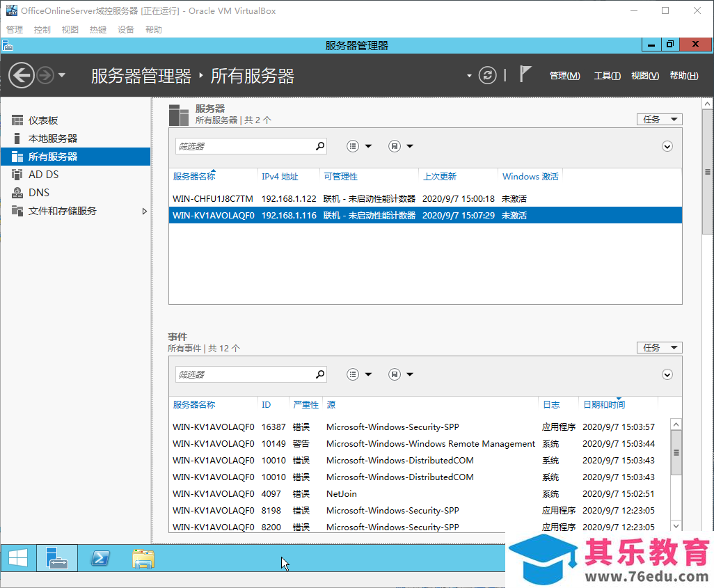Click the back navigation arrow
Viewport: 714px width, 588px height.
[22, 75]
